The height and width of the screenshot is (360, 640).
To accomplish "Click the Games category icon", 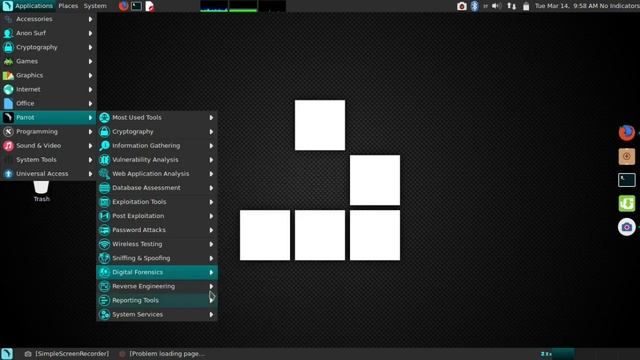I will pos(8,61).
